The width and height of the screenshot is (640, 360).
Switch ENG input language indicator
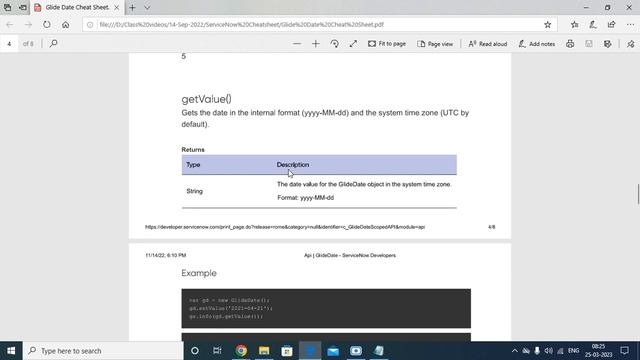pos(573,351)
